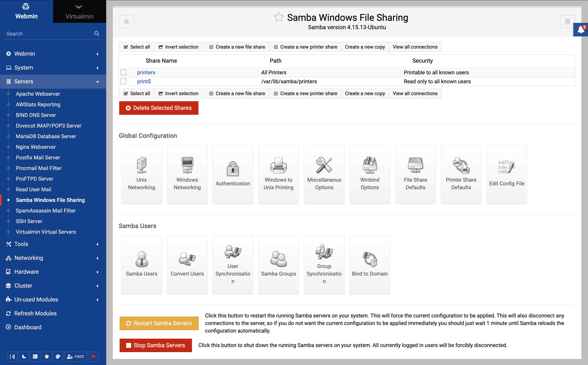This screenshot has width=588, height=365.
Task: Click Delete Selected Shares button
Action: (x=159, y=108)
